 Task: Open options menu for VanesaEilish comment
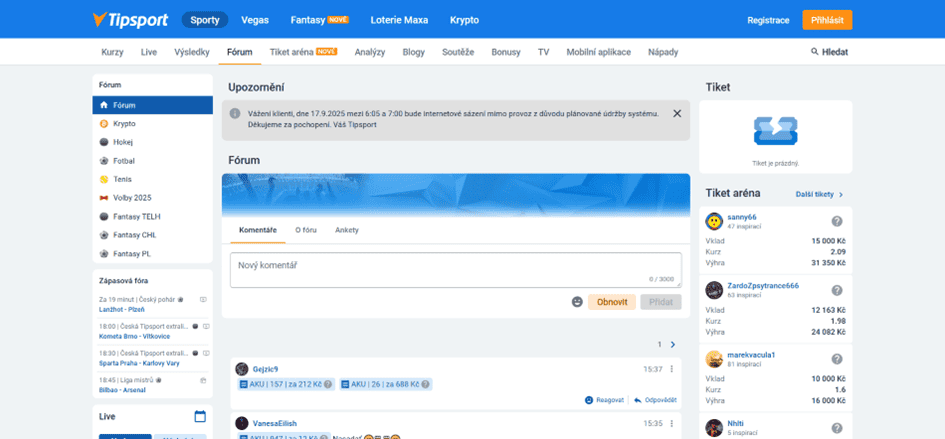(671, 423)
